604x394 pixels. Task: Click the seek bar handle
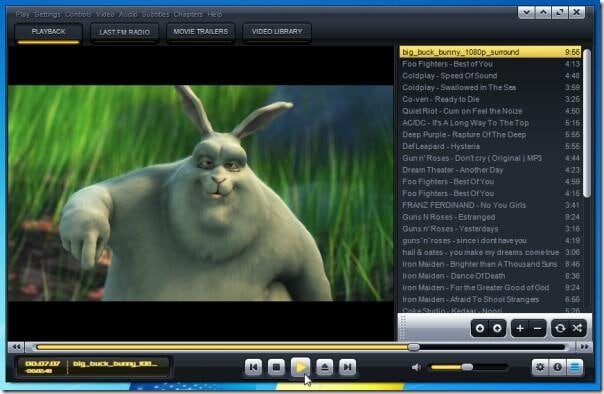tap(414, 347)
